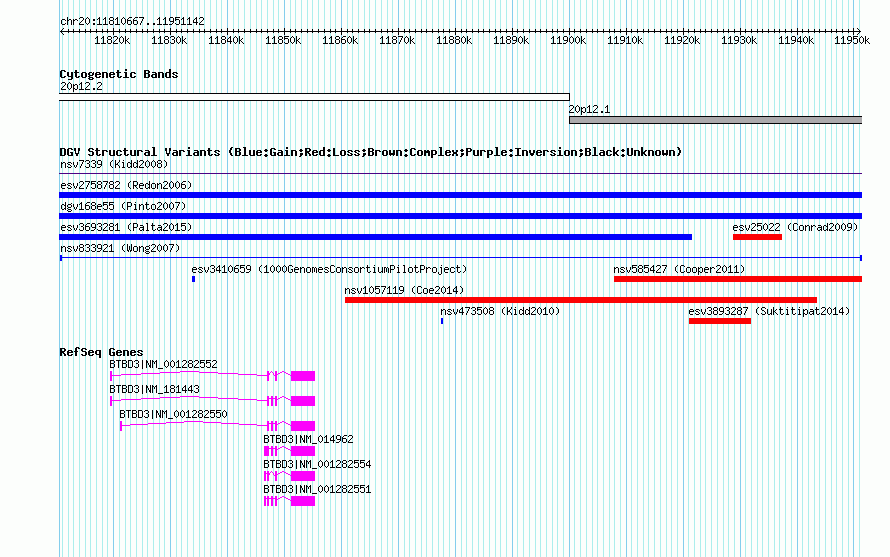Open transcript BTBD3|NM_001282552 label

click(x=163, y=364)
